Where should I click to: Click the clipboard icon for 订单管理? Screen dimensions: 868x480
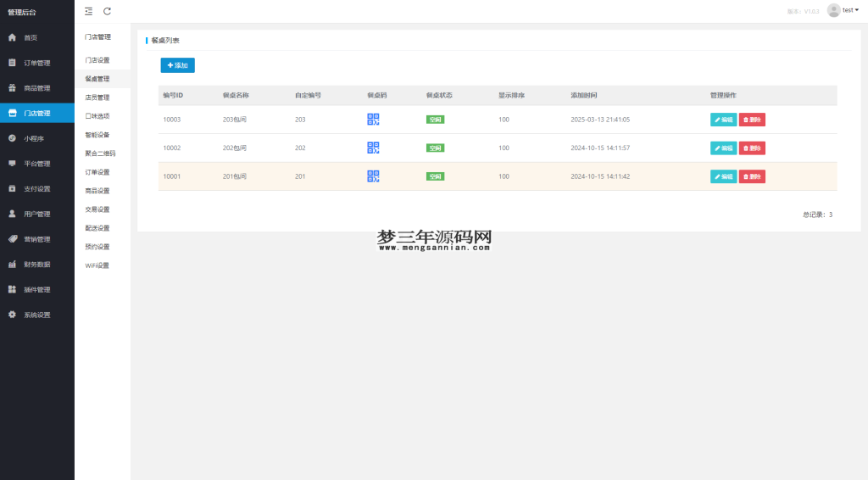click(12, 63)
